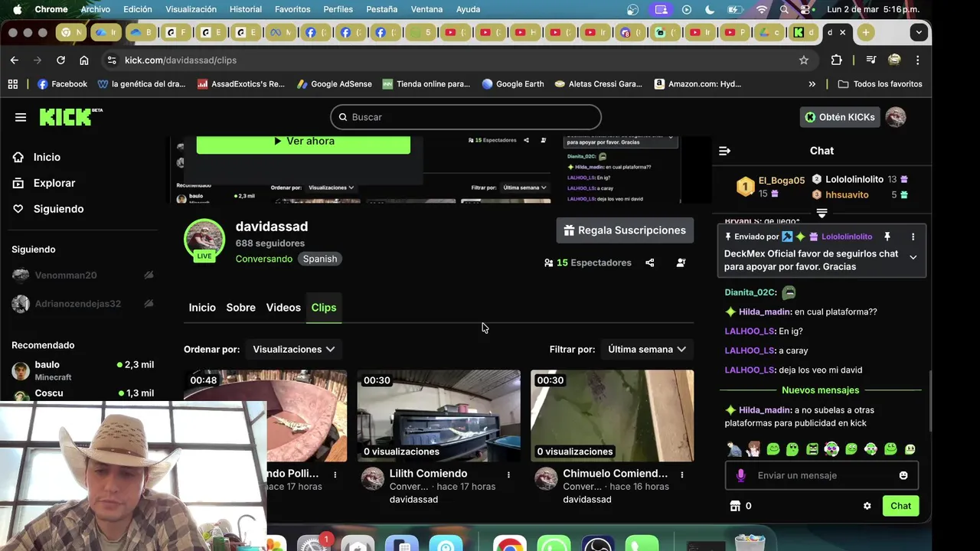980x551 pixels.
Task: Open recommended channel Coscu
Action: click(83, 393)
